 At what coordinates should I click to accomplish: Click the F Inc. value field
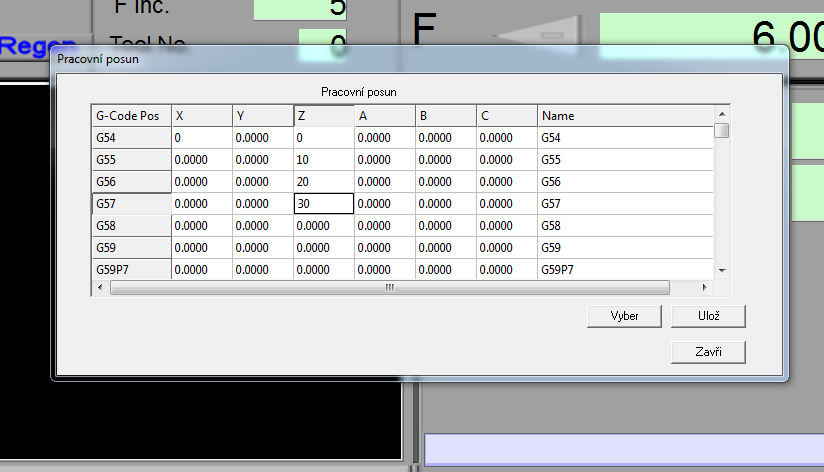pyautogui.click(x=300, y=9)
